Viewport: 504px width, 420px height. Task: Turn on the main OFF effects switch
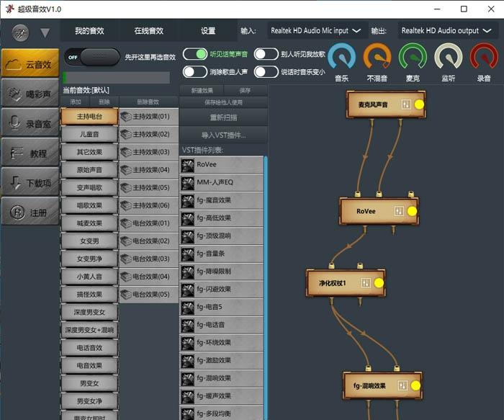click(x=91, y=57)
